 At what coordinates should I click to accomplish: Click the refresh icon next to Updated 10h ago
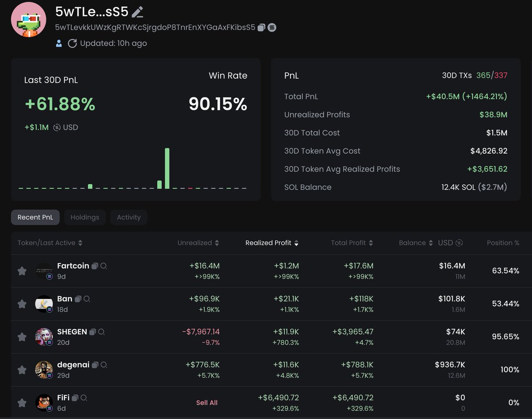point(72,43)
